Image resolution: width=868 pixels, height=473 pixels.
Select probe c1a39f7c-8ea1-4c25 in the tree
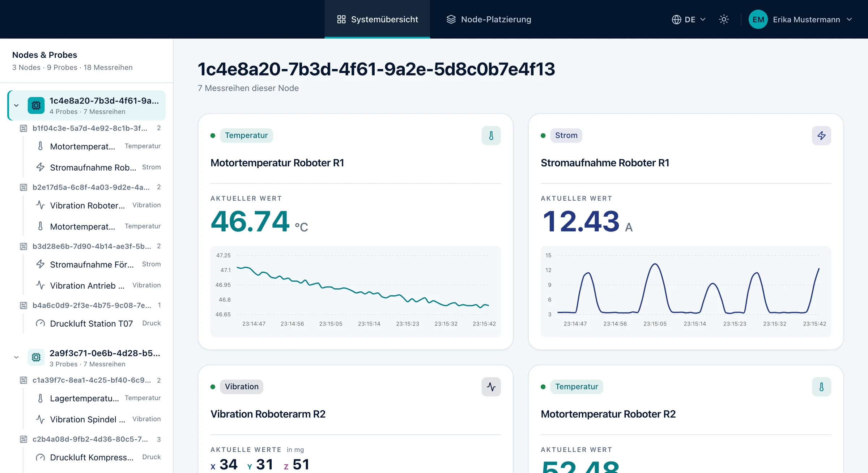point(90,380)
